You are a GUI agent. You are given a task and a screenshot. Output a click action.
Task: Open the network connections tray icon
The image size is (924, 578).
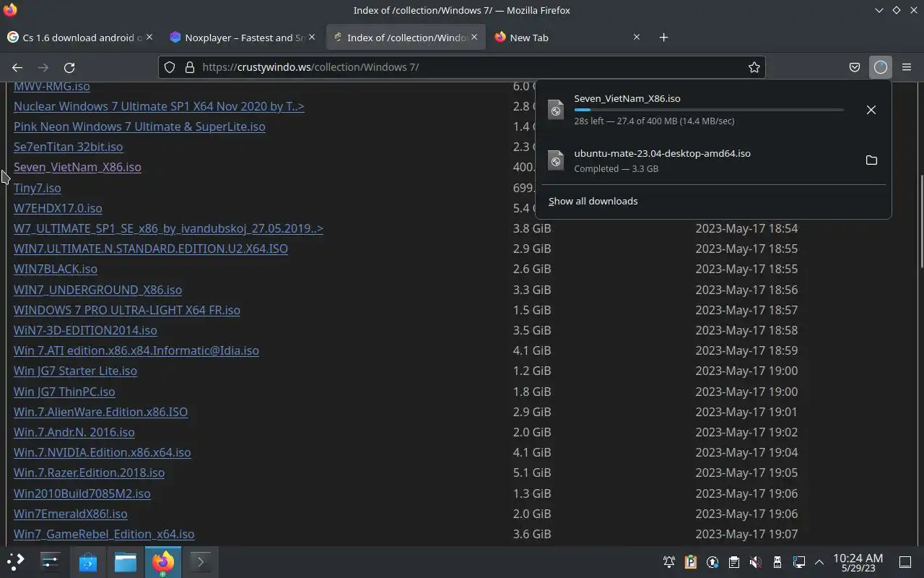pos(798,562)
